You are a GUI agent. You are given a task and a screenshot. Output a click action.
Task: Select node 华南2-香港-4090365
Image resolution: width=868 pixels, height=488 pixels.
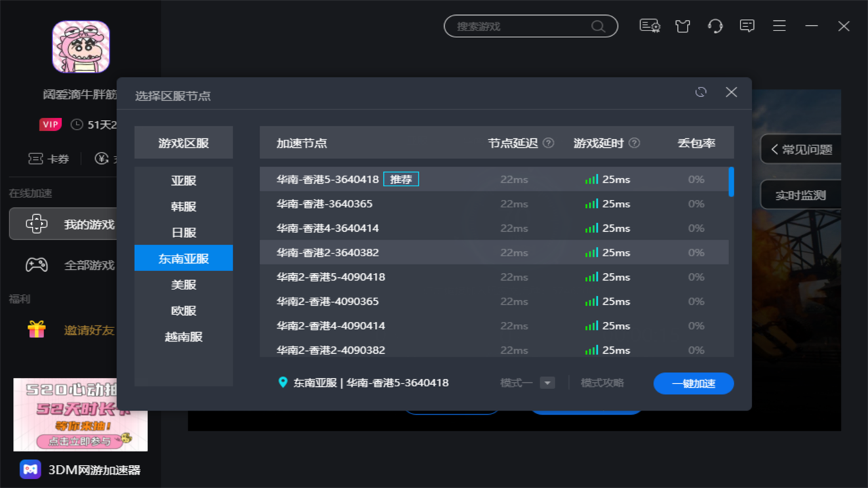tap(494, 302)
